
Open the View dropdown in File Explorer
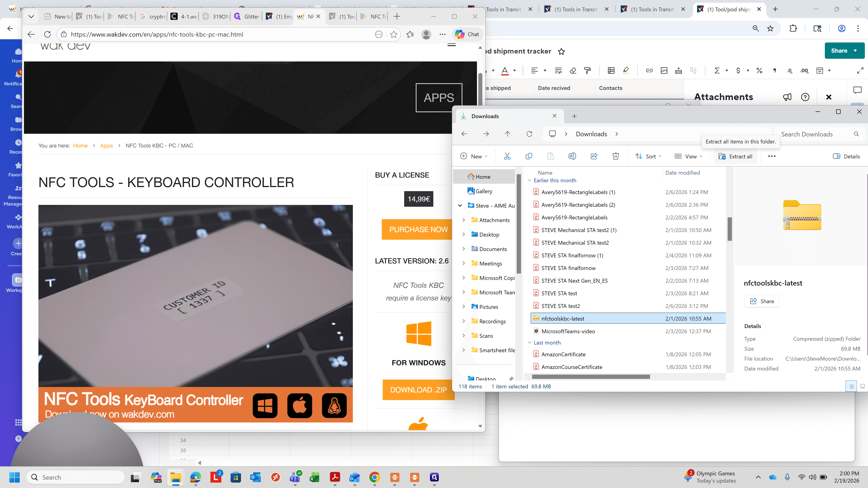coord(688,156)
